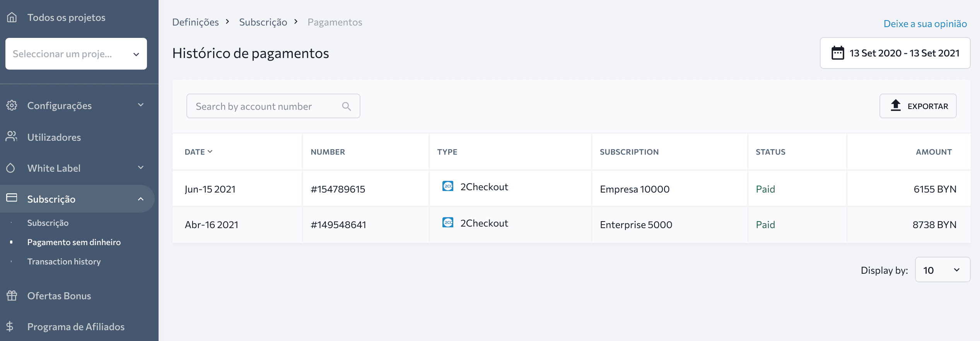Image resolution: width=980 pixels, height=341 pixels.
Task: Click the calendar icon in date range
Action: click(x=838, y=53)
